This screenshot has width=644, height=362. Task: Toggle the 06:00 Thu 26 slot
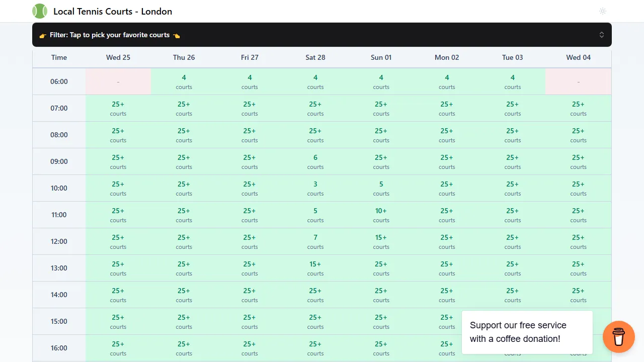coord(184,81)
